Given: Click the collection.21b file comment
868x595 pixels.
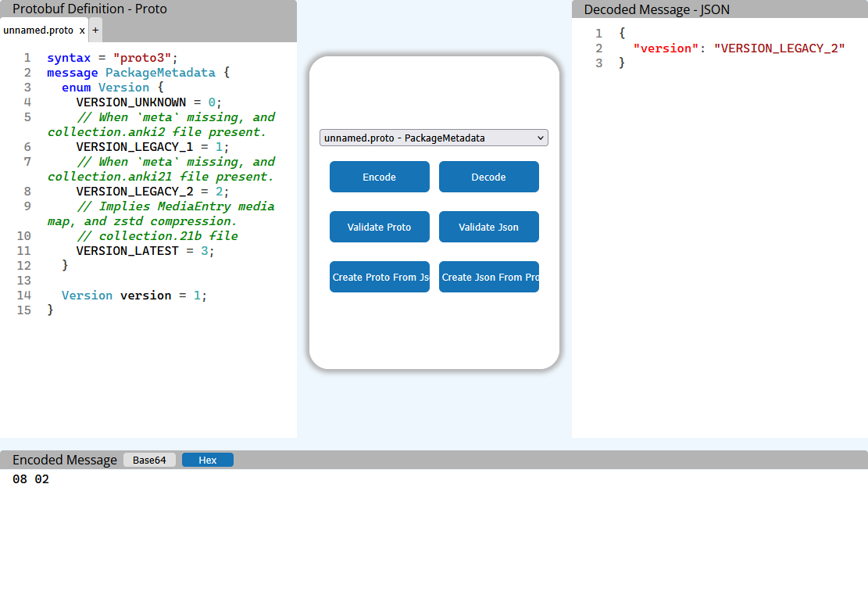Looking at the screenshot, I should click(157, 236).
